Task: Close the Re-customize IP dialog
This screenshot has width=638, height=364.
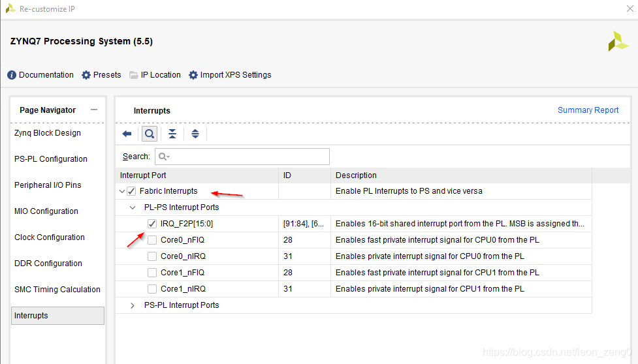Action: coord(630,8)
